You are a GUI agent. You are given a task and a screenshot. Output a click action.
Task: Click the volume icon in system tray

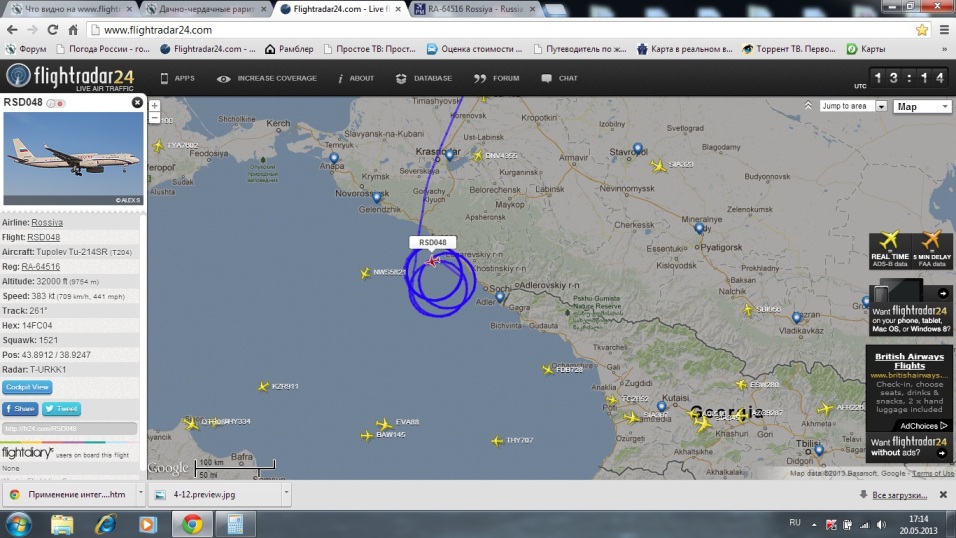click(882, 524)
